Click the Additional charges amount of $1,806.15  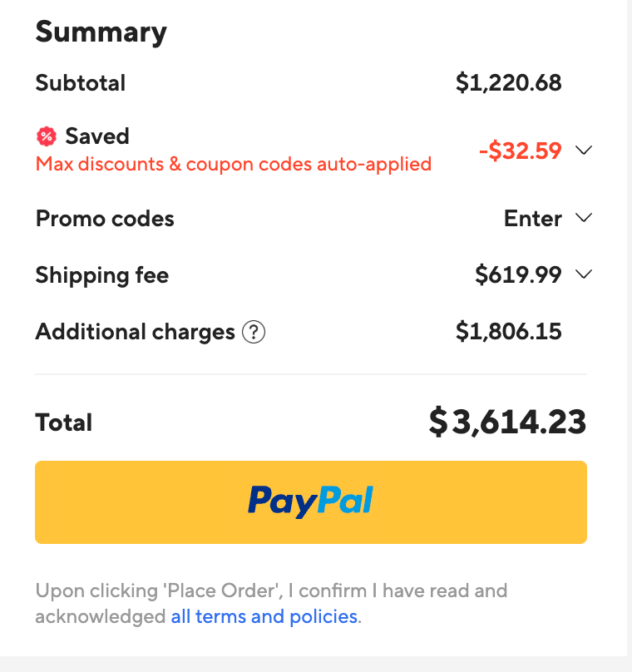[x=509, y=332]
